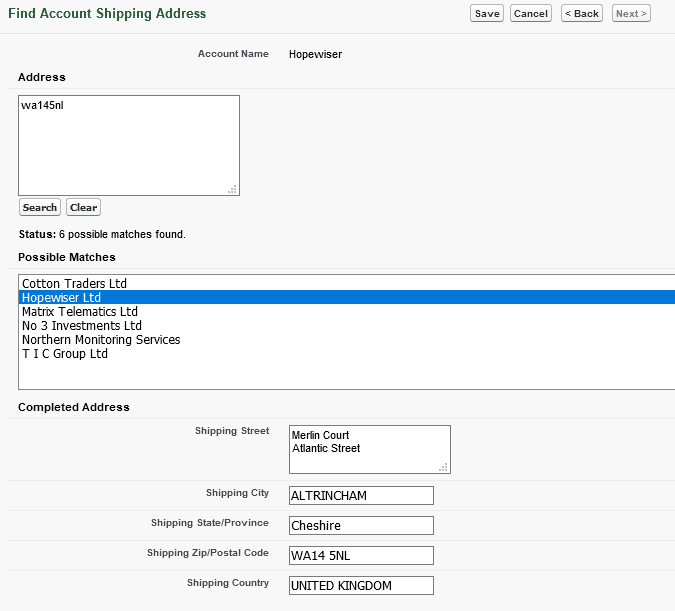
Task: Focus the Address search text area
Action: coord(129,146)
